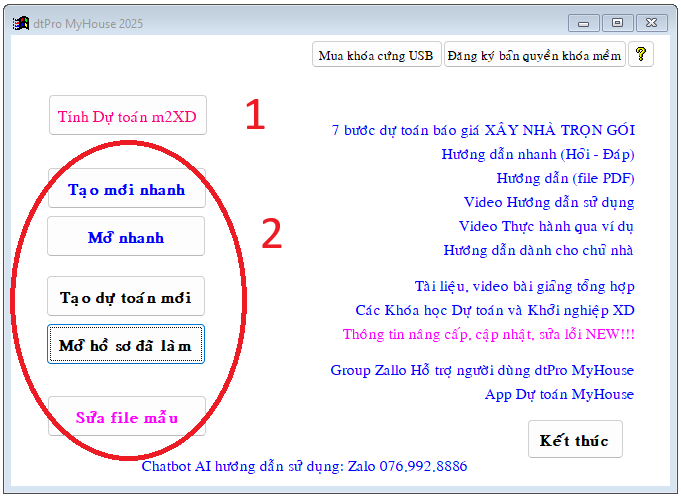Open 'Mở hồ sơ đã làm' button

coord(126,345)
